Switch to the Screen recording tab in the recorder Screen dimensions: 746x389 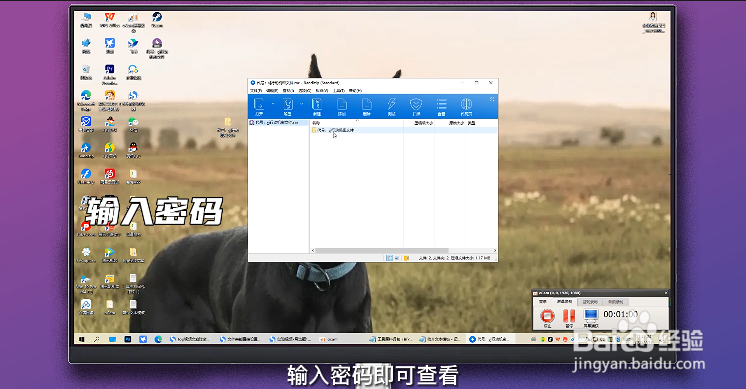pyautogui.click(x=565, y=301)
